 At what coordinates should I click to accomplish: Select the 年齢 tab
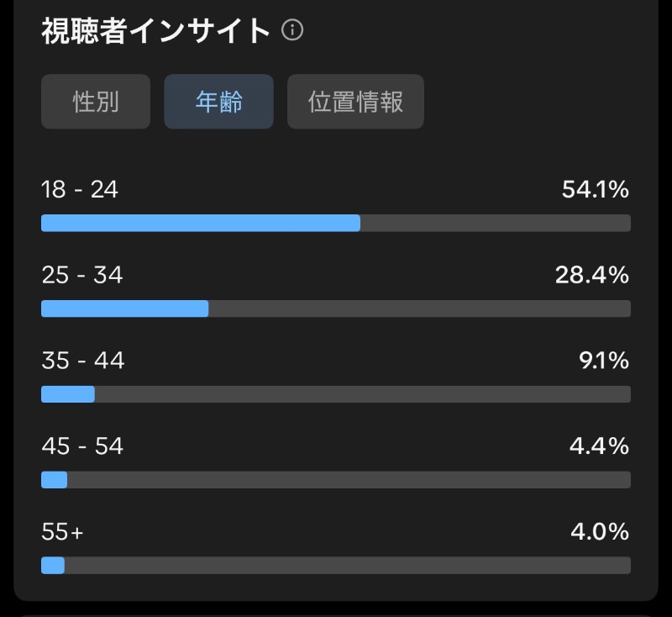pos(218,102)
